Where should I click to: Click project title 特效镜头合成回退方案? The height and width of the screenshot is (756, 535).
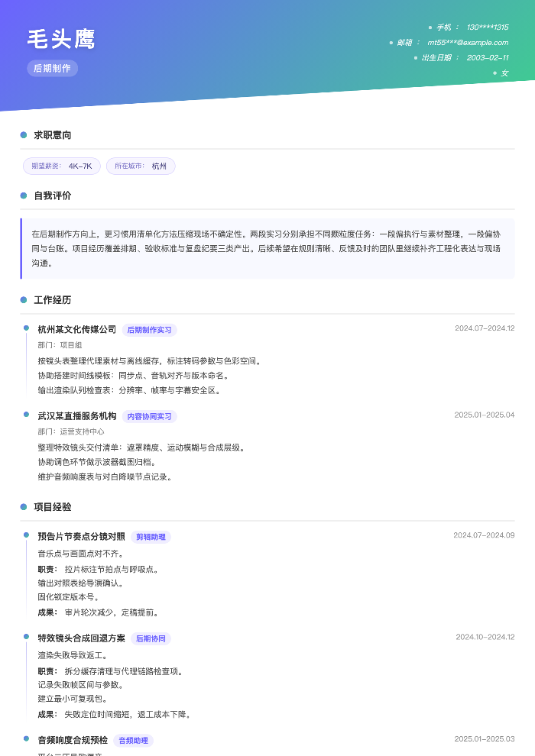[82, 638]
